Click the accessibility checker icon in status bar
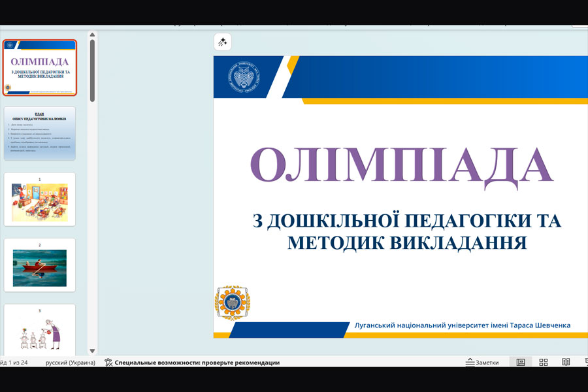588x392 pixels. point(108,363)
